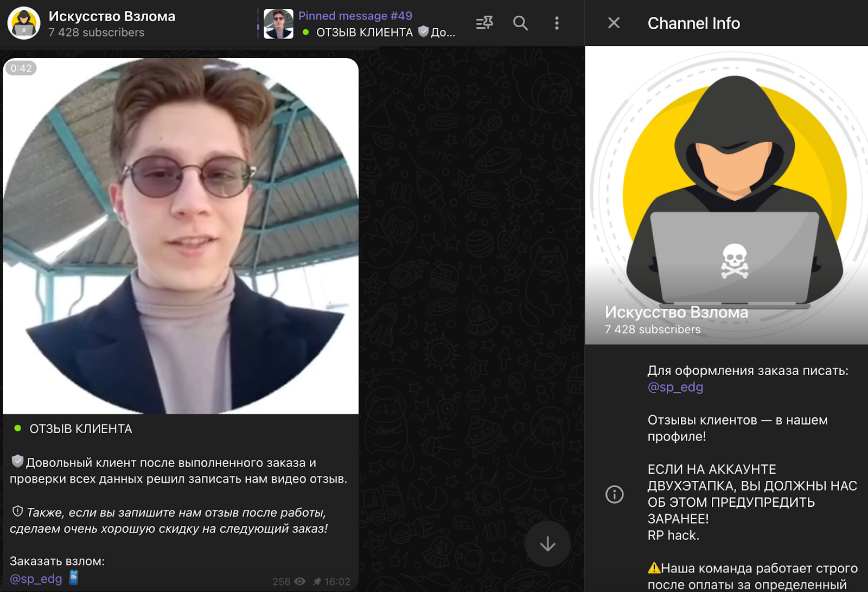Click the scroll-to-bottom arrow button
Image resolution: width=868 pixels, height=592 pixels.
[x=547, y=544]
